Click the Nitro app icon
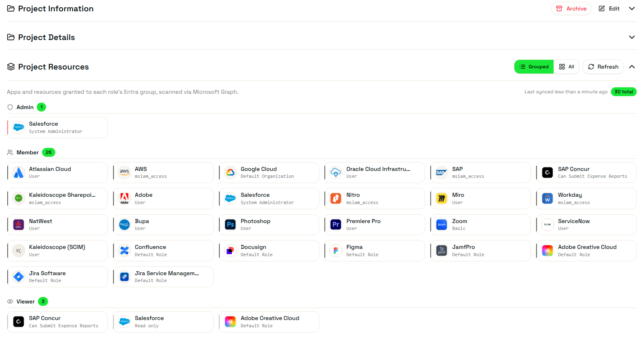Screen dimensions: 644x339 click(336, 198)
